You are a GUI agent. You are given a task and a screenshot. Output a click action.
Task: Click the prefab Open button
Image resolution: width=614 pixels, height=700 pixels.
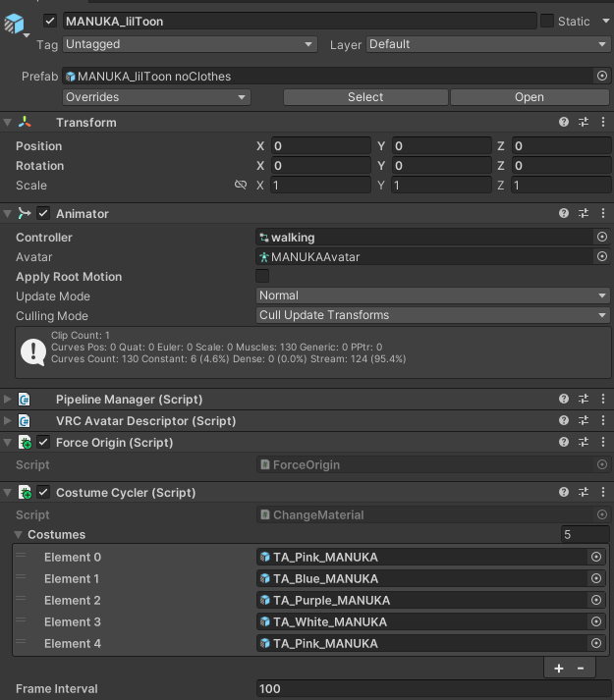click(530, 97)
